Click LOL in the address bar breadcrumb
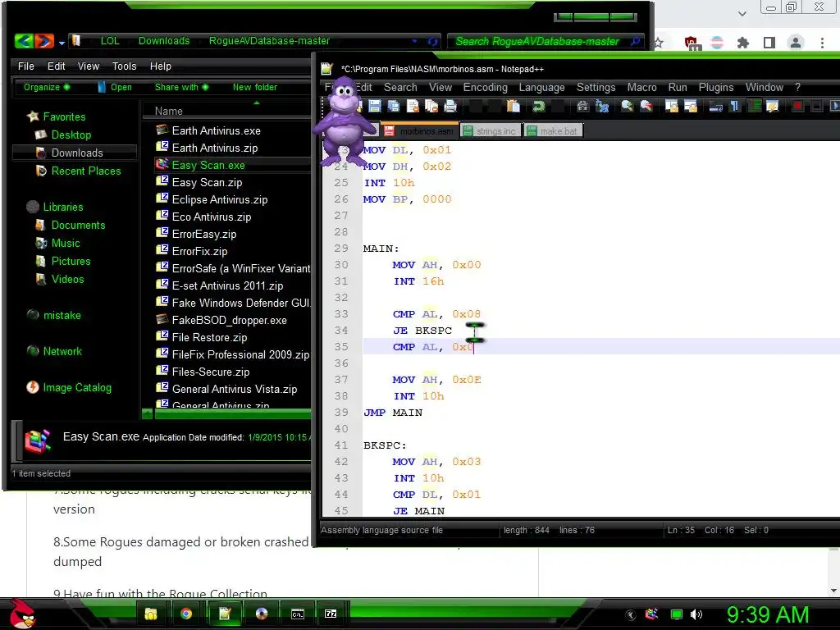This screenshot has height=630, width=840. pos(110,41)
